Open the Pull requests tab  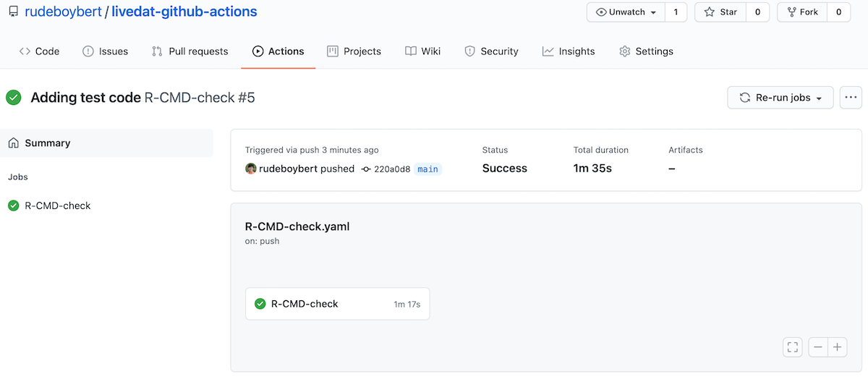pos(190,51)
